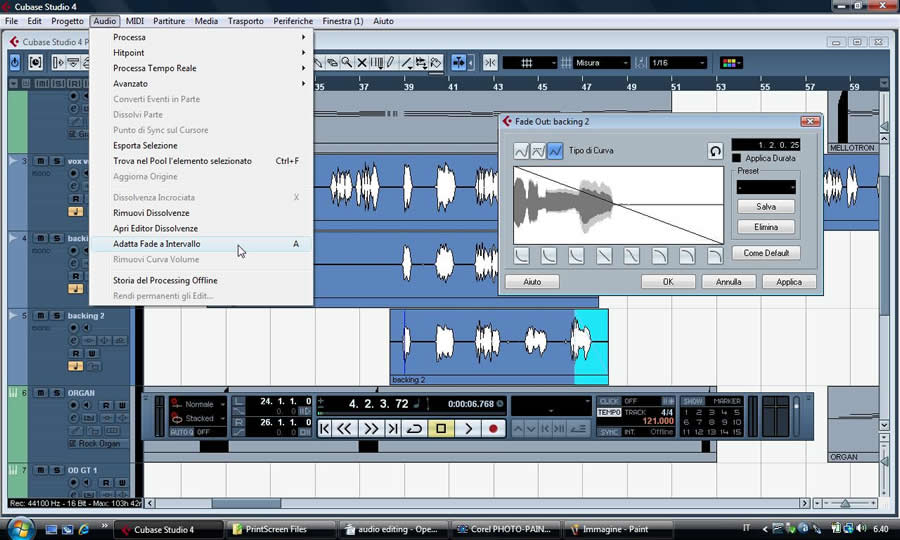Open the 1/16 quantize dropdown
This screenshot has height=540, width=900.
678,63
